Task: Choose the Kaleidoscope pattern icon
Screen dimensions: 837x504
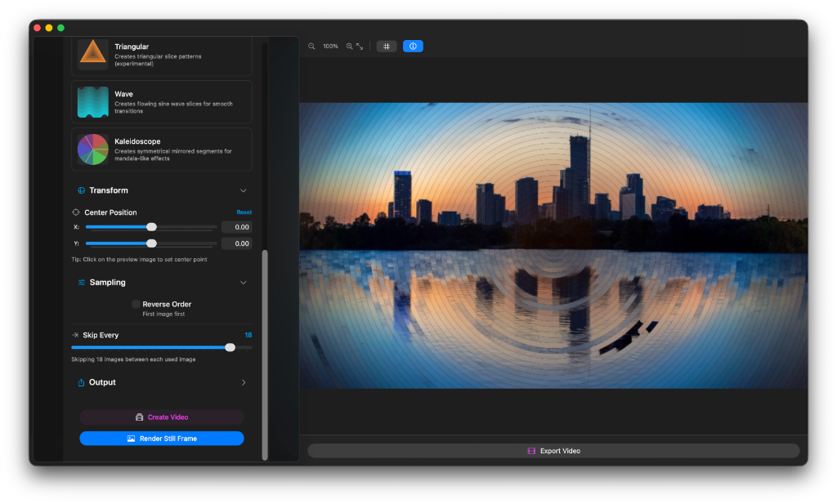Action: pos(92,149)
